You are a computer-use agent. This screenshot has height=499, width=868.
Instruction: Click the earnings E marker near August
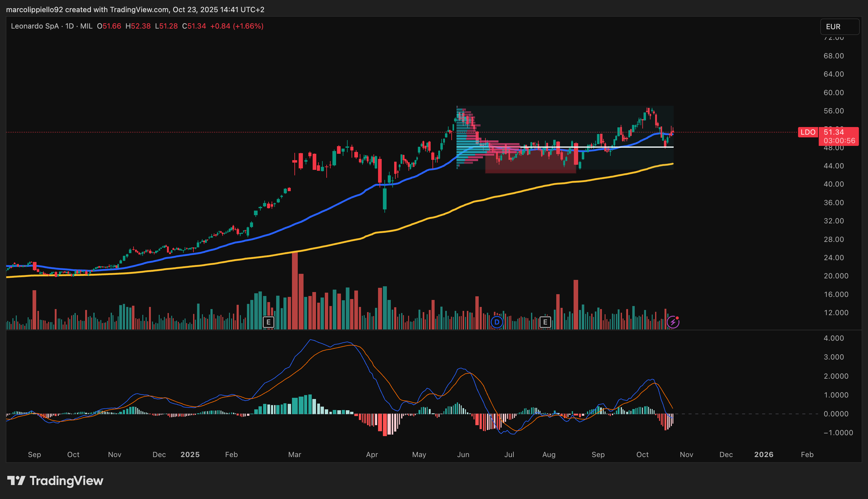pyautogui.click(x=545, y=322)
